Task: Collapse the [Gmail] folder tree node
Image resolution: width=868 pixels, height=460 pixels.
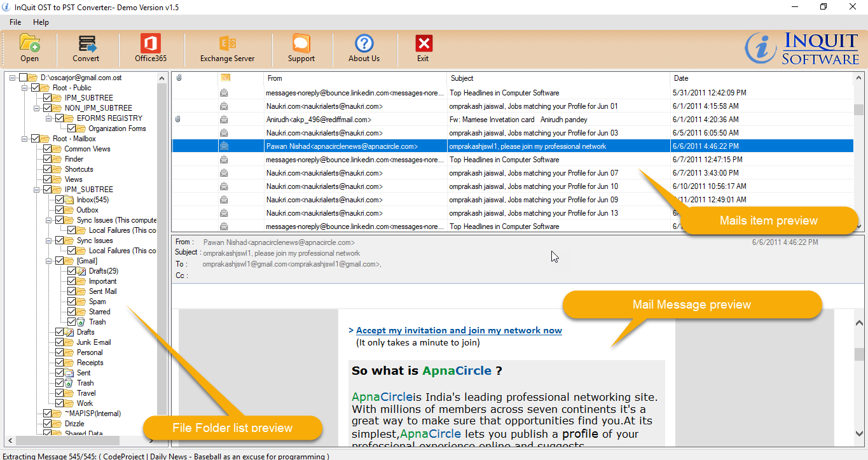Action: click(49, 261)
